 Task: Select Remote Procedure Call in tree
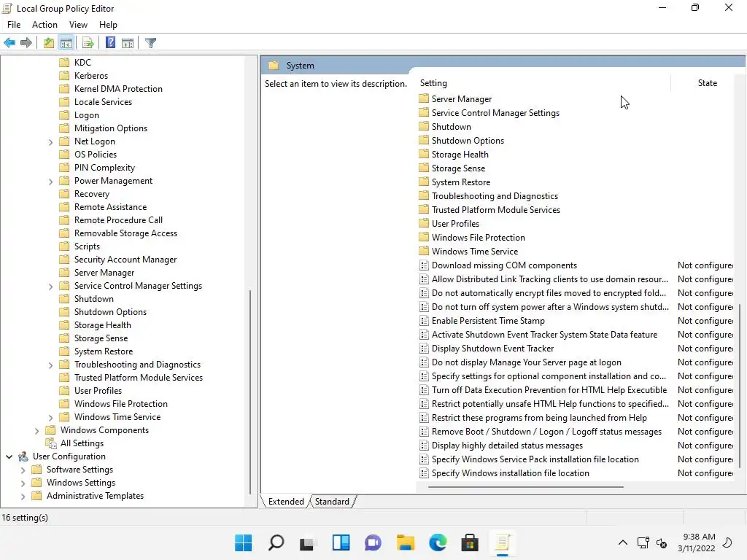click(118, 220)
